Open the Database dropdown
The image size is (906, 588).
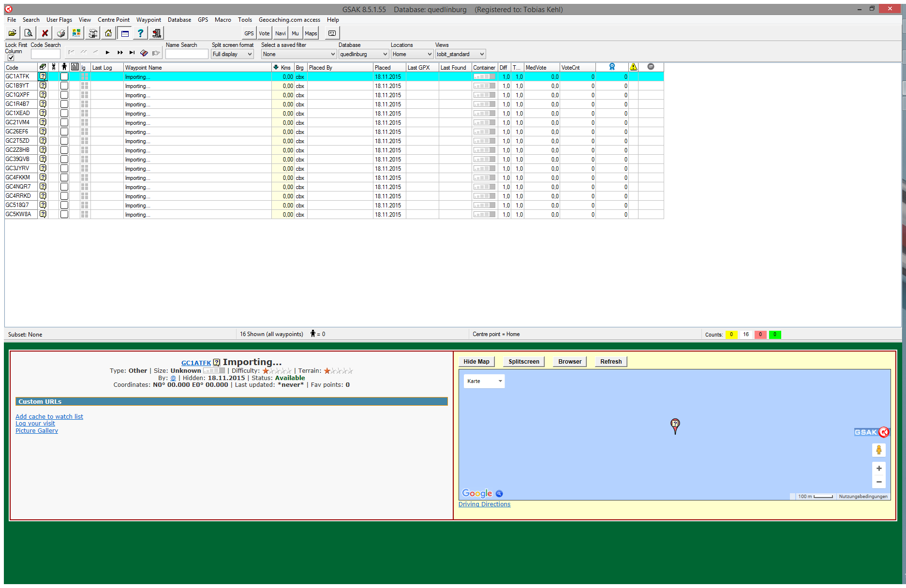tap(363, 54)
